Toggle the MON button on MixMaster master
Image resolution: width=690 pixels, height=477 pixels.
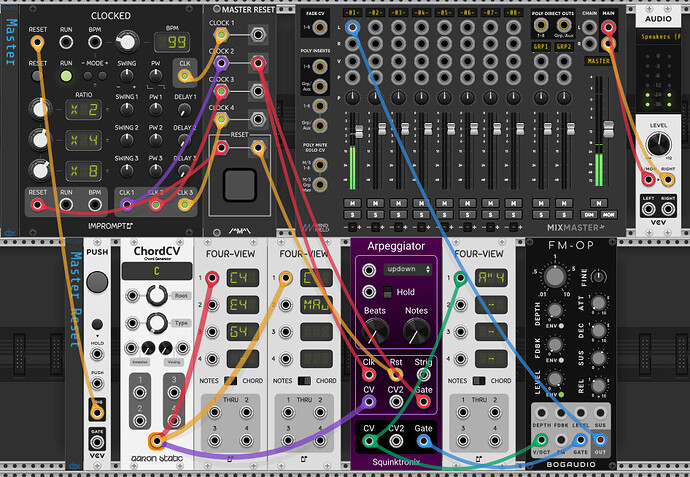[x=609, y=215]
